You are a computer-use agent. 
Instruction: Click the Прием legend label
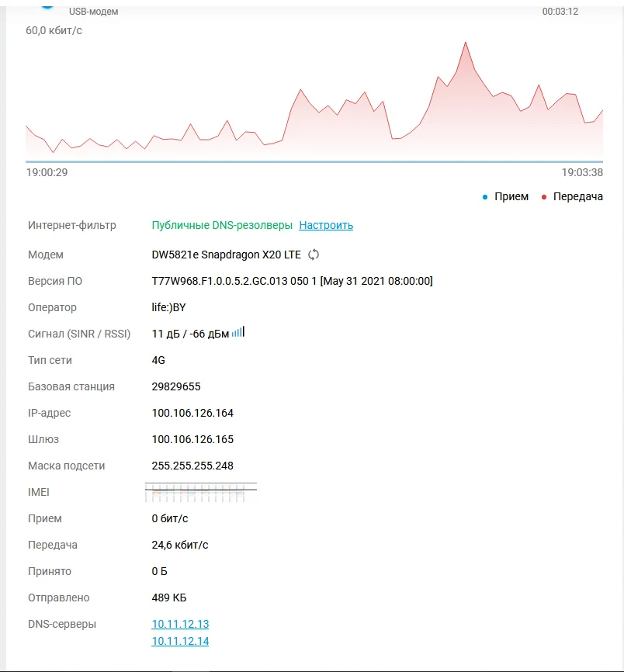[511, 197]
